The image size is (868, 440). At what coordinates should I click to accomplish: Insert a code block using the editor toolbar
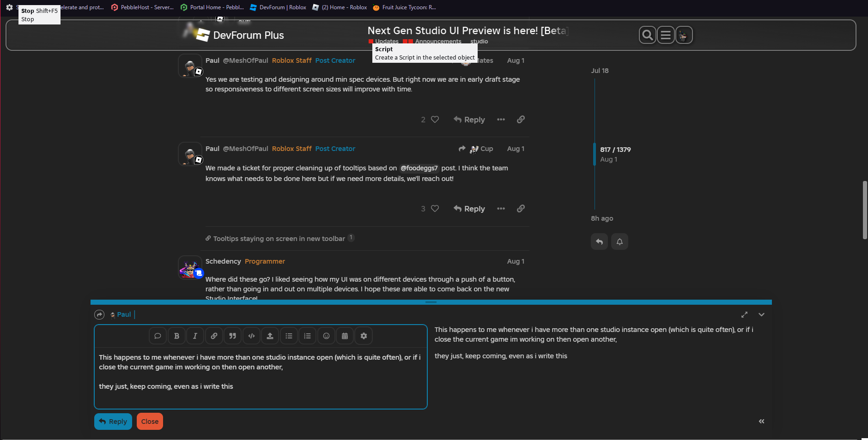[251, 336]
